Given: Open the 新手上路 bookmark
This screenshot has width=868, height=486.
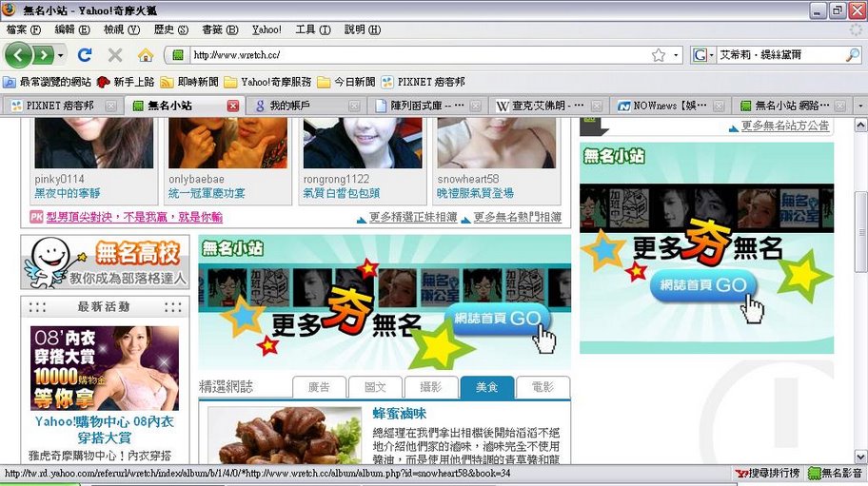Looking at the screenshot, I should pos(126,82).
